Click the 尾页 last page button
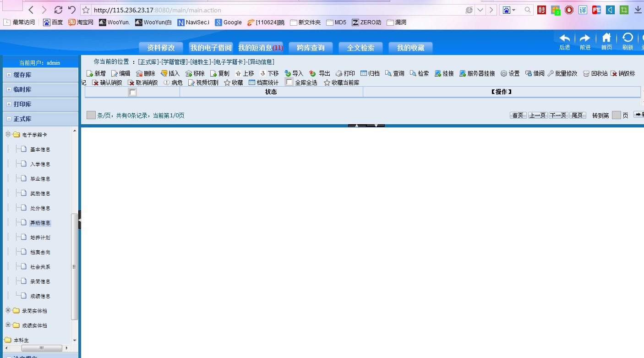The image size is (644, 358). (x=578, y=115)
